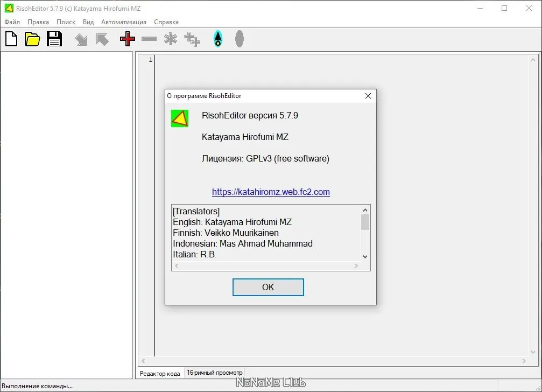Click the Finnish: Veikko Muurikainen line
542x392 pixels.
click(226, 233)
